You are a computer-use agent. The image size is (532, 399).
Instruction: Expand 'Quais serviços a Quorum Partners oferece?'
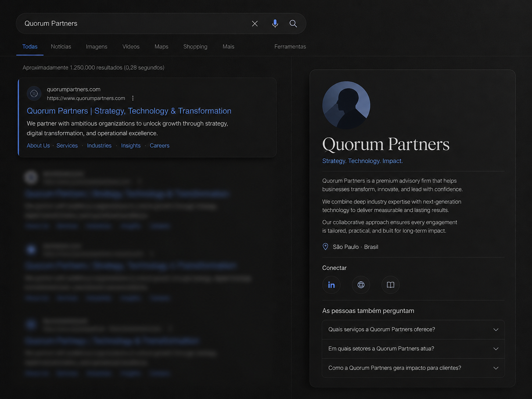tap(413, 330)
